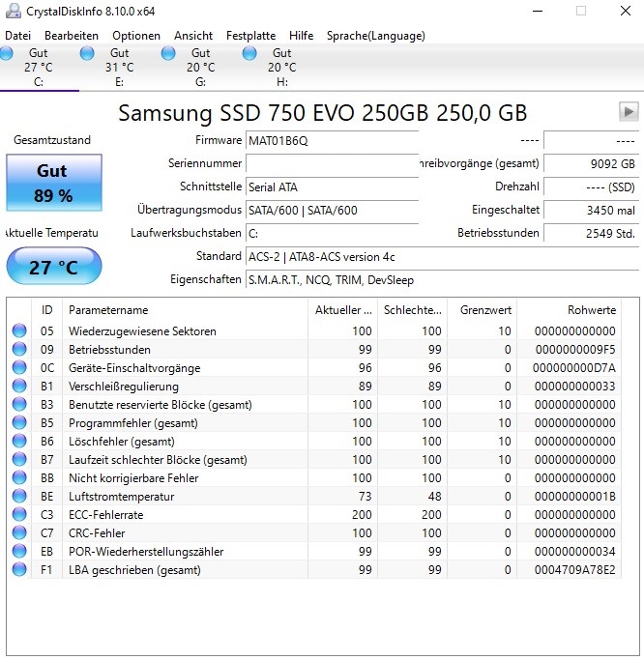This screenshot has height=660, width=644.
Task: Select the Geräte-Einschaltvorgänge parameter name
Action: tap(134, 368)
